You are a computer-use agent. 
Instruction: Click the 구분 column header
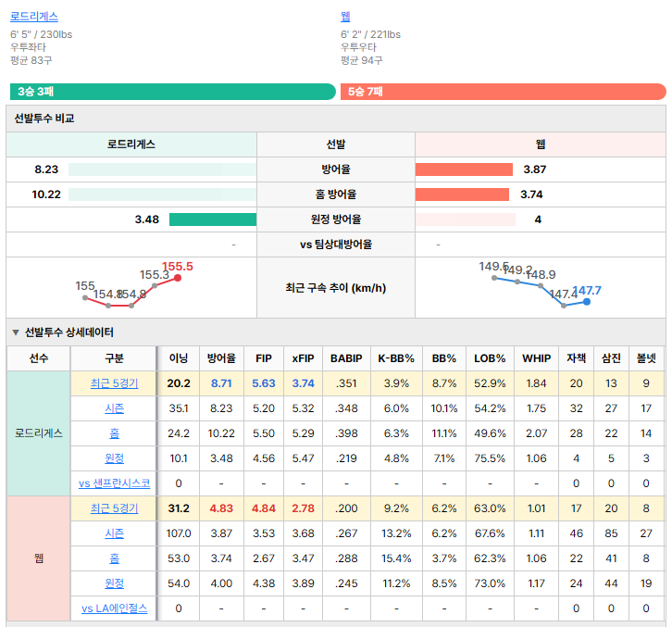click(114, 358)
